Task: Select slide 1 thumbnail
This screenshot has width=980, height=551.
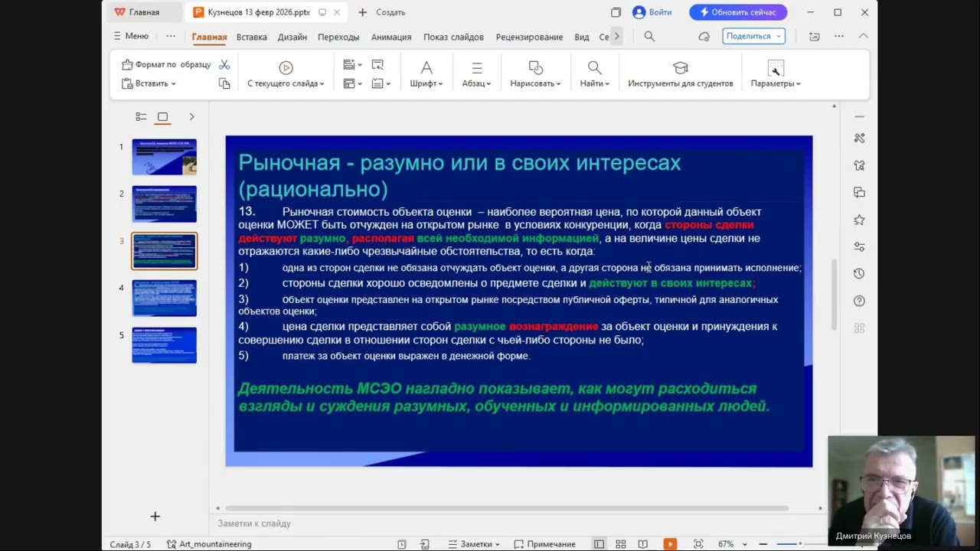Action: (164, 157)
